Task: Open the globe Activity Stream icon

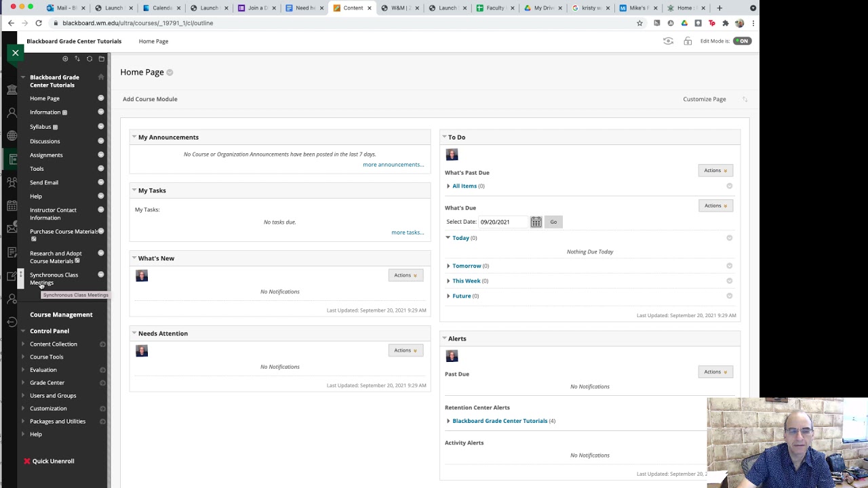Action: click(x=12, y=136)
